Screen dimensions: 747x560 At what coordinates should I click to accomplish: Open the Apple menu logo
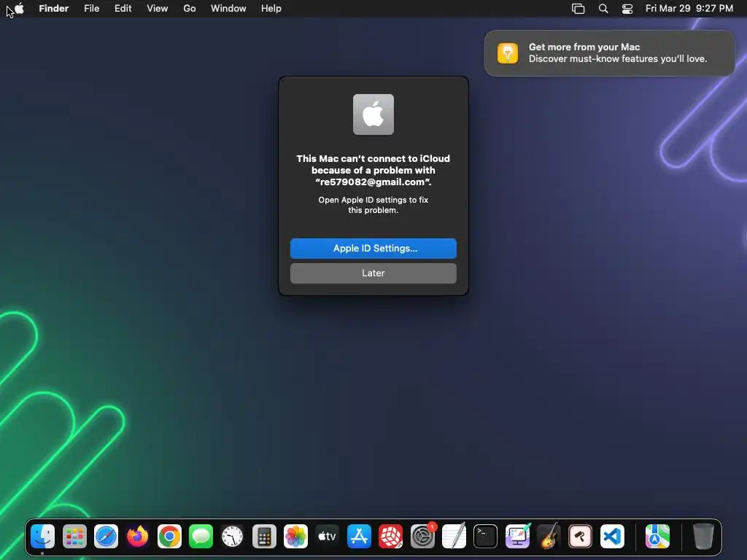click(19, 9)
